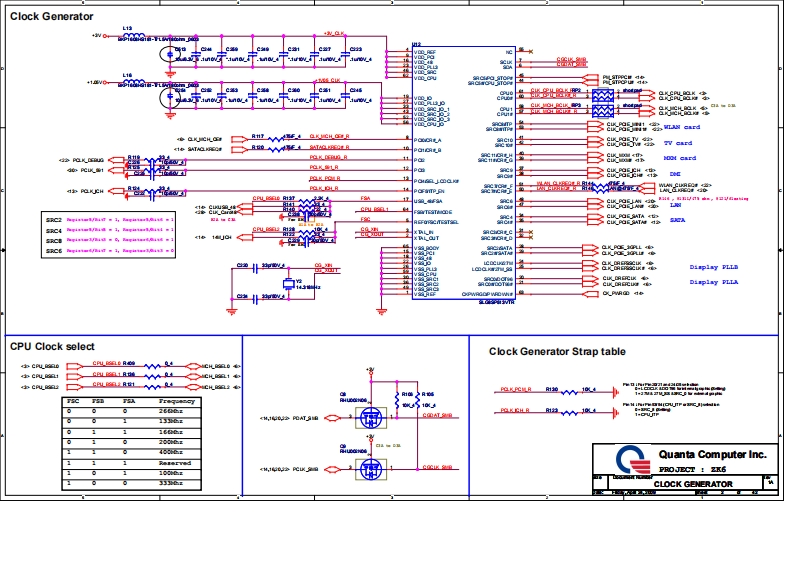Click the SRC2 register note row
The height and width of the screenshot is (561, 793).
point(110,218)
